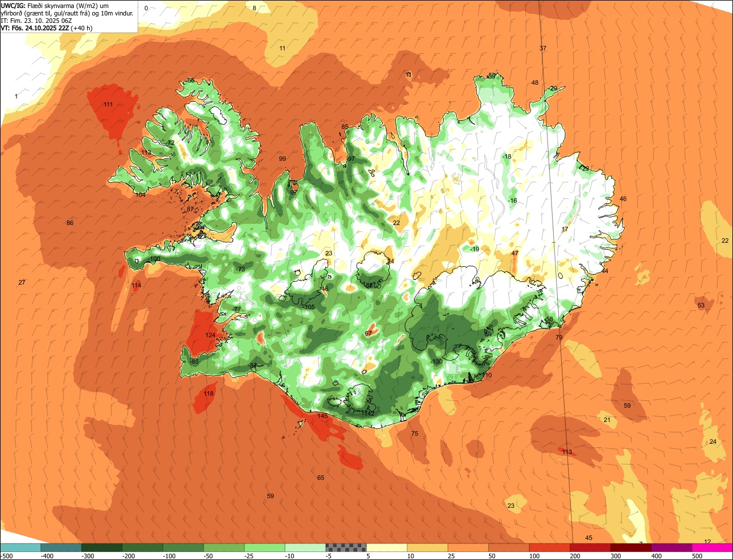Screen dimensions: 733x560
Task: Click the value 47 in the eastern highlands
Action: (515, 253)
